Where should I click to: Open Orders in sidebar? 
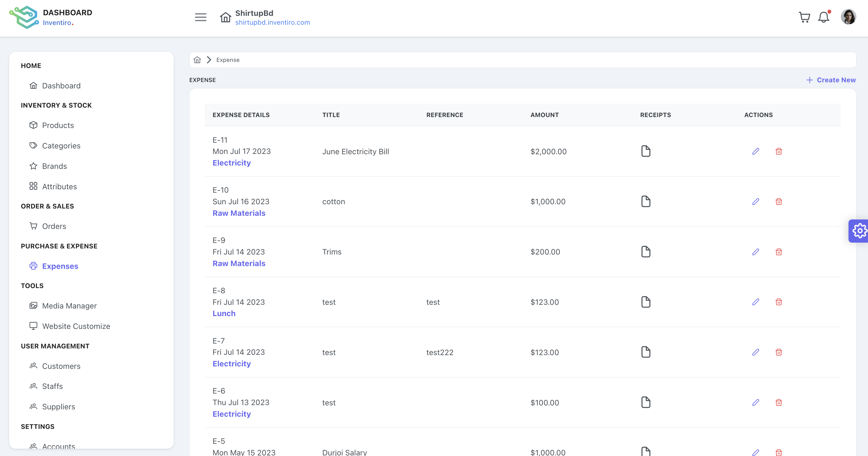48,226
